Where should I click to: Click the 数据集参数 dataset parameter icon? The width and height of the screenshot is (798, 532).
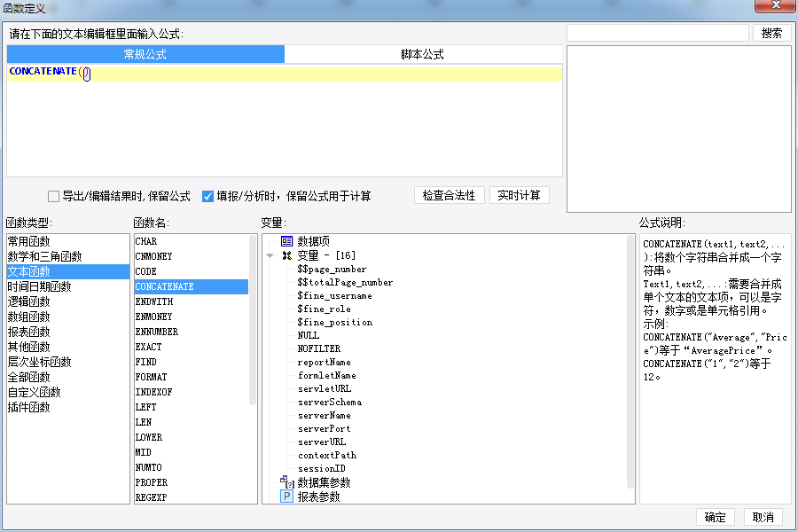287,481
